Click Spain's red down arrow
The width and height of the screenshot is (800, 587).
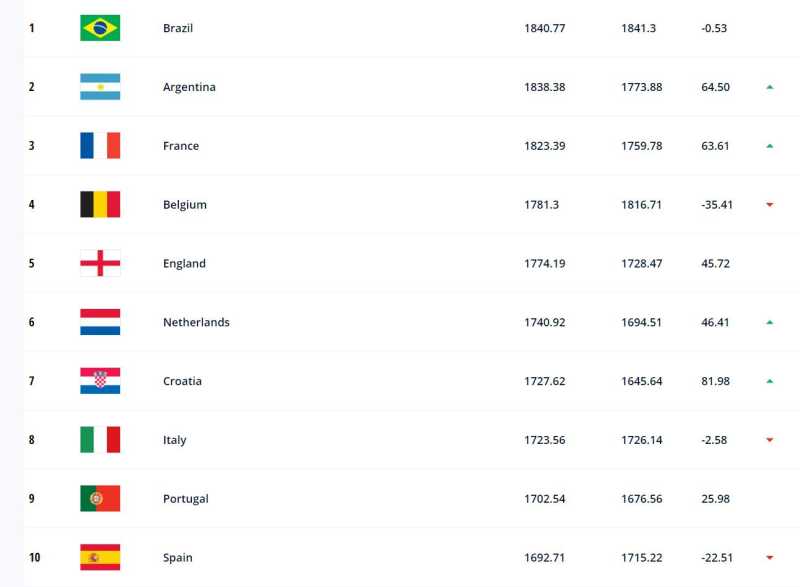(769, 558)
